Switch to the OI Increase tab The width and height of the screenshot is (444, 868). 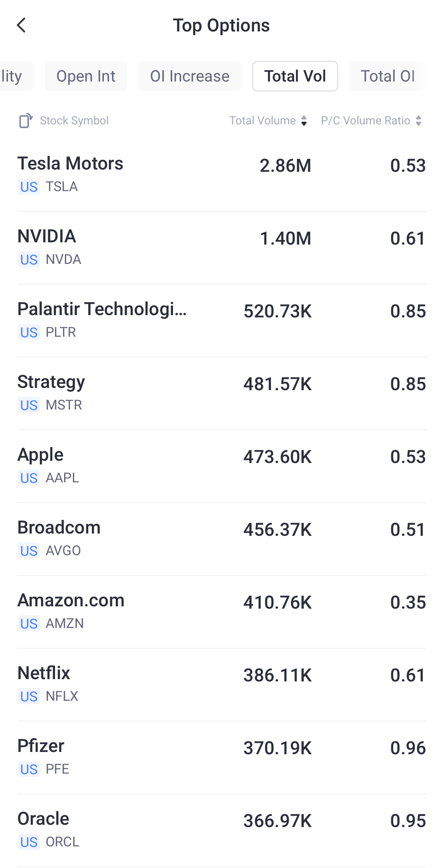pyautogui.click(x=190, y=76)
